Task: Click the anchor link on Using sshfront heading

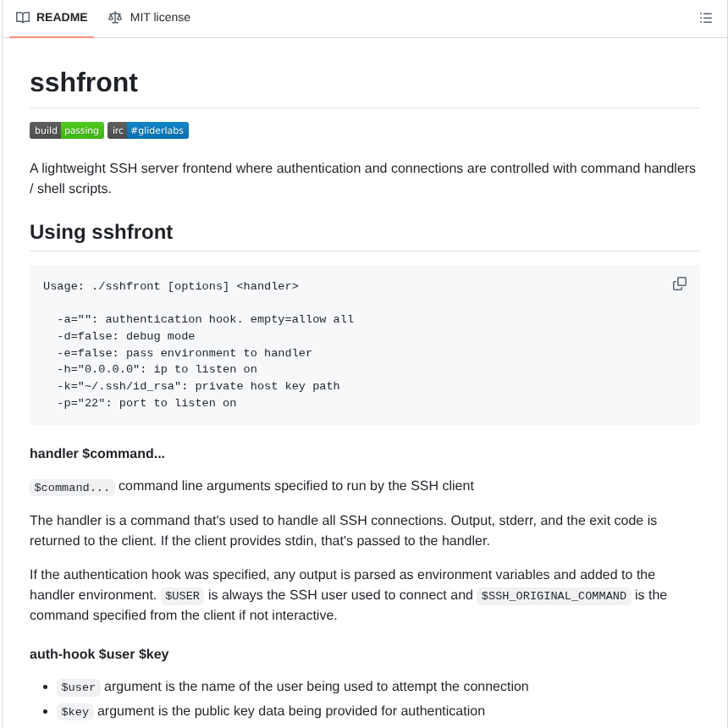Action: tap(19, 232)
